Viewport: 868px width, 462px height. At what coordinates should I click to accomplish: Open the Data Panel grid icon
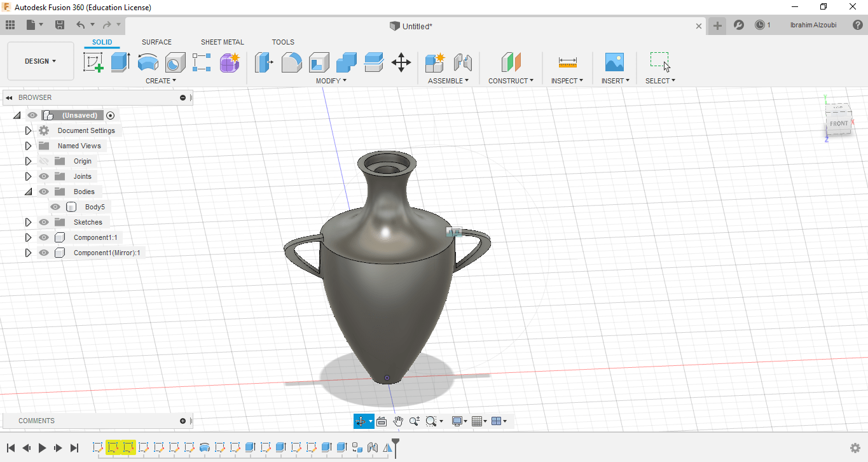coord(10,25)
